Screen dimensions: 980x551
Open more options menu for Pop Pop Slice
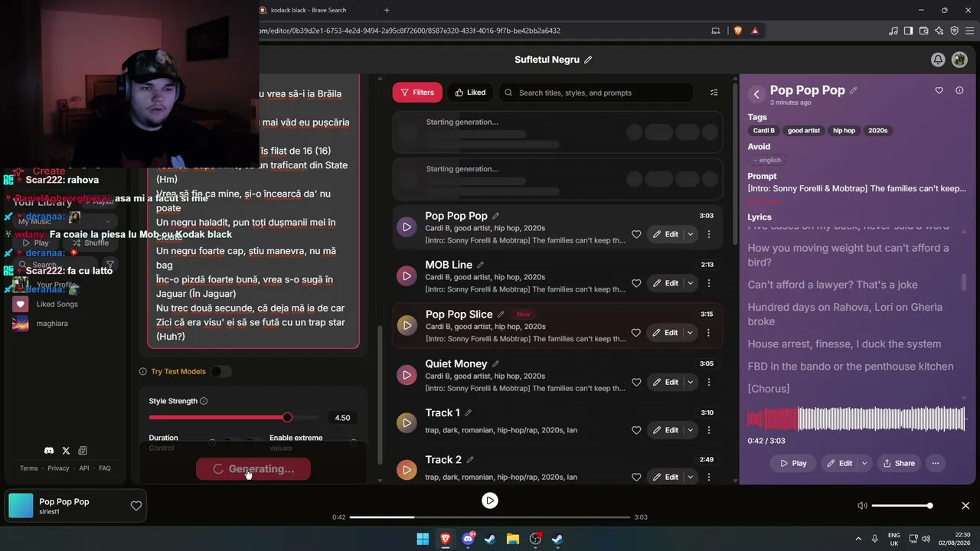tap(709, 333)
